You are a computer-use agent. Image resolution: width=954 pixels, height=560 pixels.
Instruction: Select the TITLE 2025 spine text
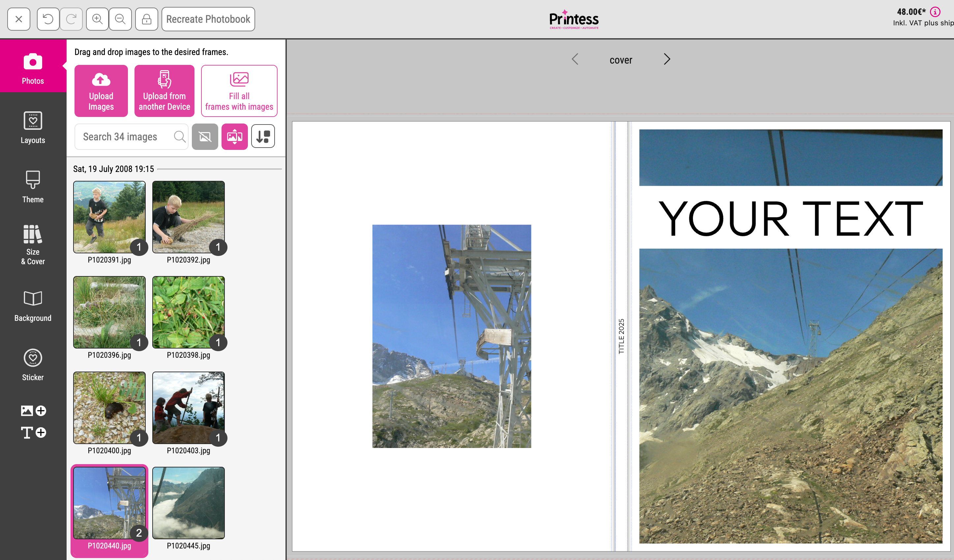pos(621,336)
